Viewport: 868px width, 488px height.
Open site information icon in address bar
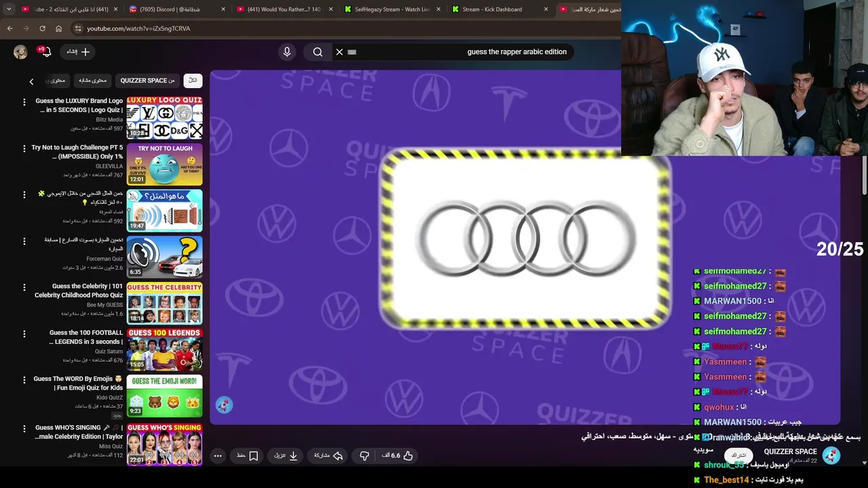coord(78,28)
